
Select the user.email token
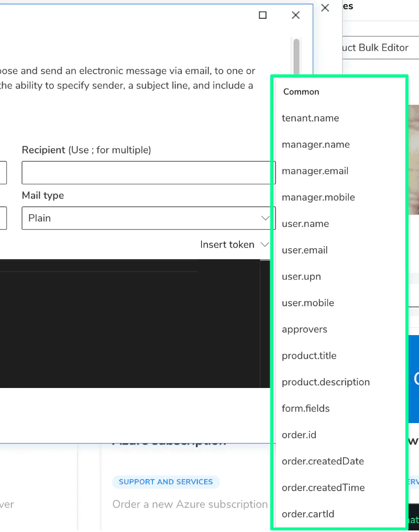pos(304,250)
